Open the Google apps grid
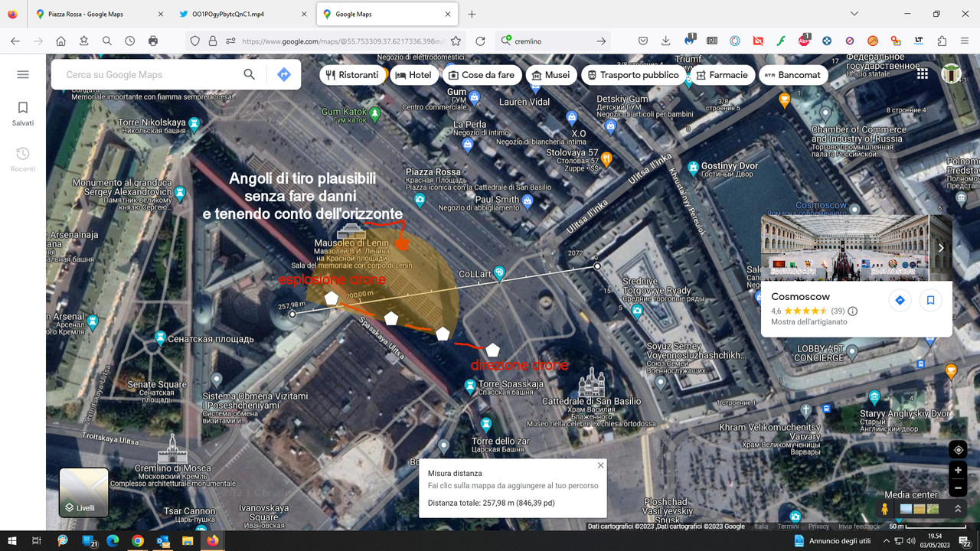 pos(923,74)
